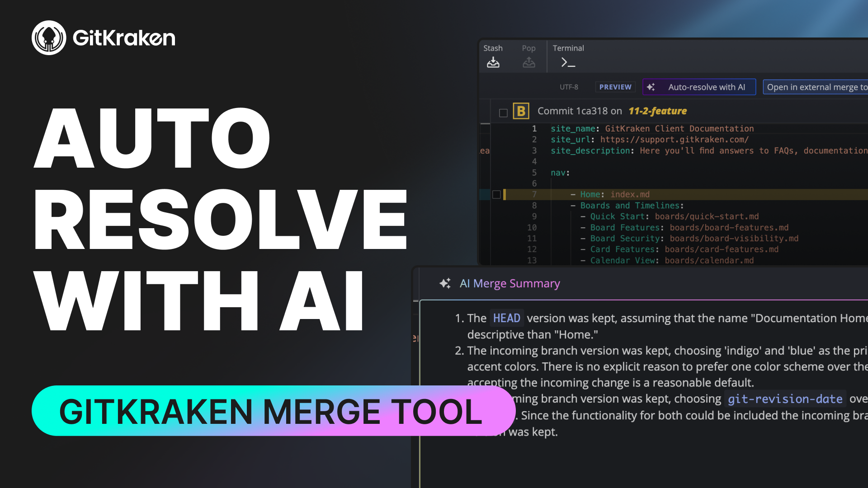This screenshot has width=868, height=488.
Task: Click Open in external merge tool button
Action: tap(816, 87)
